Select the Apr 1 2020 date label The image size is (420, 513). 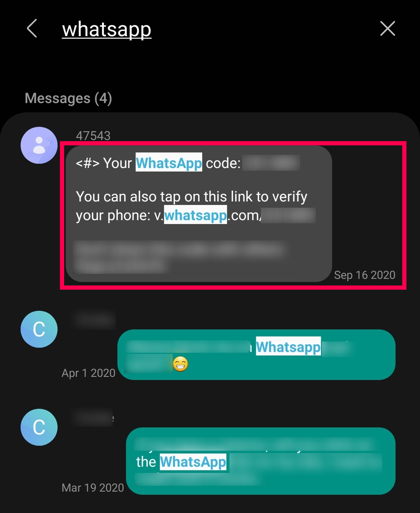pyautogui.click(x=89, y=373)
